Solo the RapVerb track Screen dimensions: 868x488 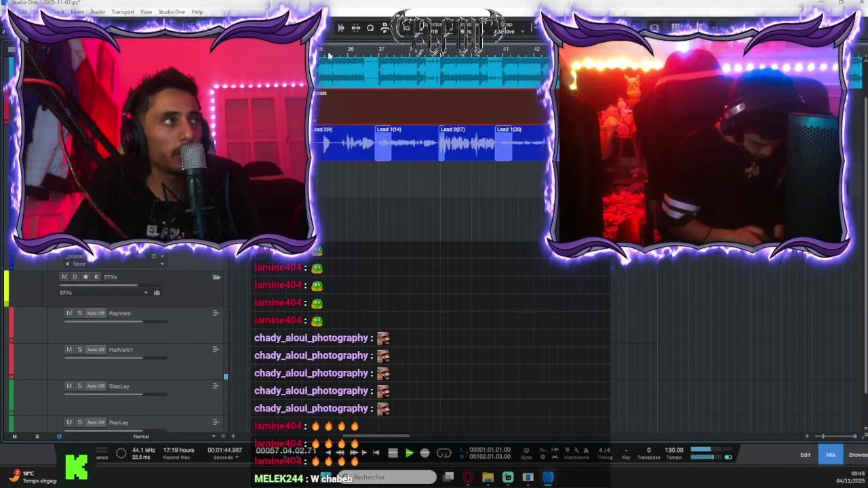pyautogui.click(x=79, y=313)
